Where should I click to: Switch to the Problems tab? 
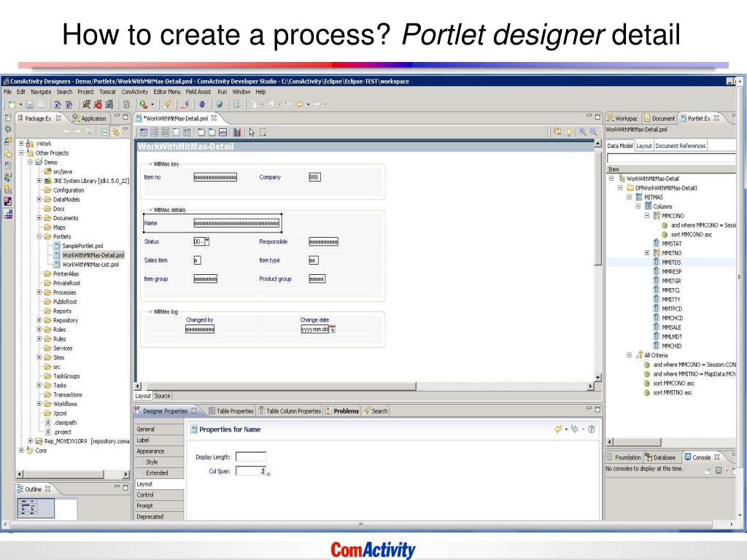(342, 411)
